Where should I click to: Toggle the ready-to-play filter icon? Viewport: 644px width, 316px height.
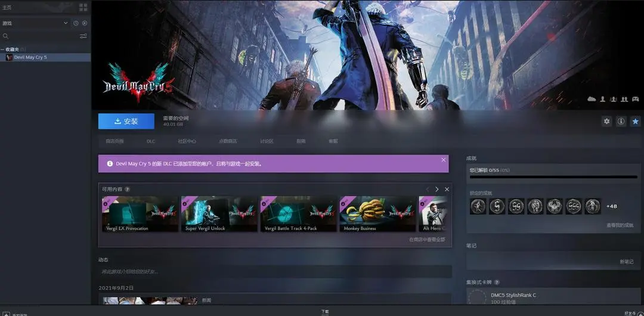[x=85, y=23]
